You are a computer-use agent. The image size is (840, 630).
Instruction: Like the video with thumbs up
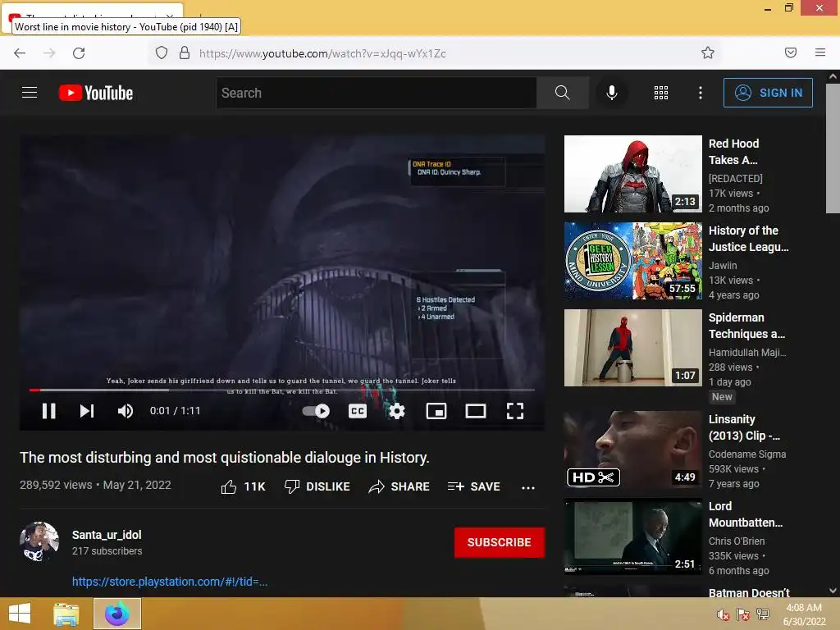(x=243, y=486)
